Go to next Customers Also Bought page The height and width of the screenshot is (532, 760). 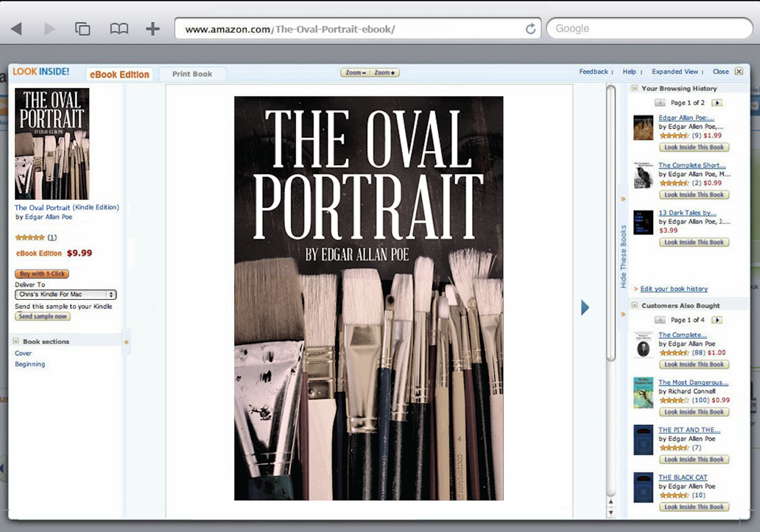coord(717,320)
